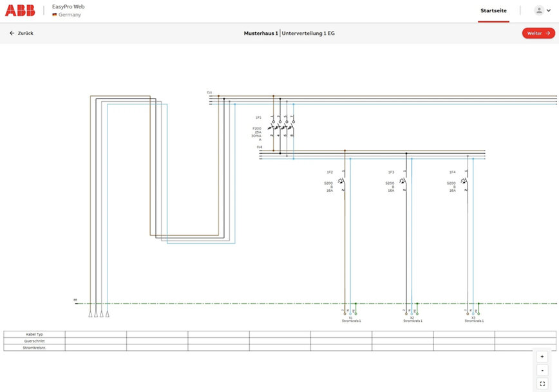Screen dimensions: 559x392
Task: Click the Unterverteilung 1 EG label
Action: pyautogui.click(x=308, y=33)
